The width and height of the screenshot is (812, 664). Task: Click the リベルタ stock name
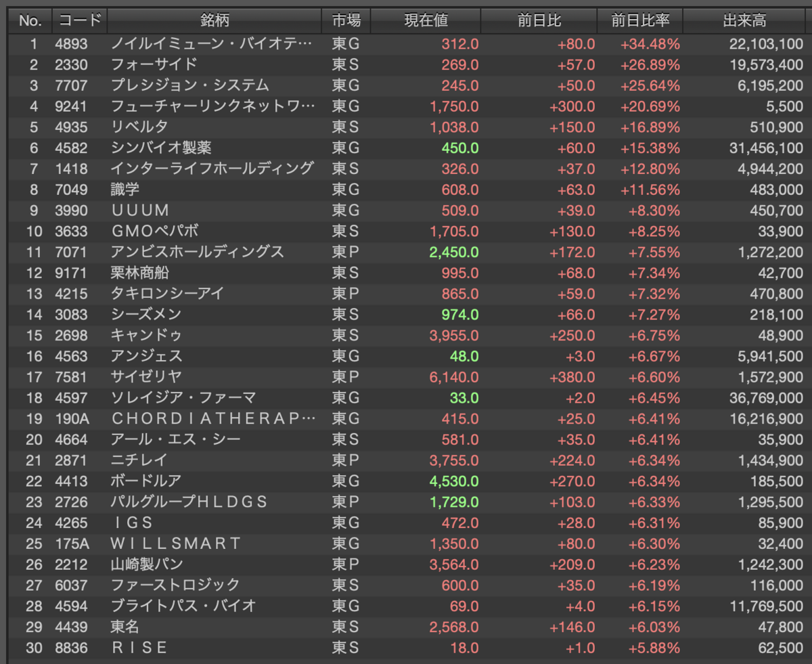(139, 127)
